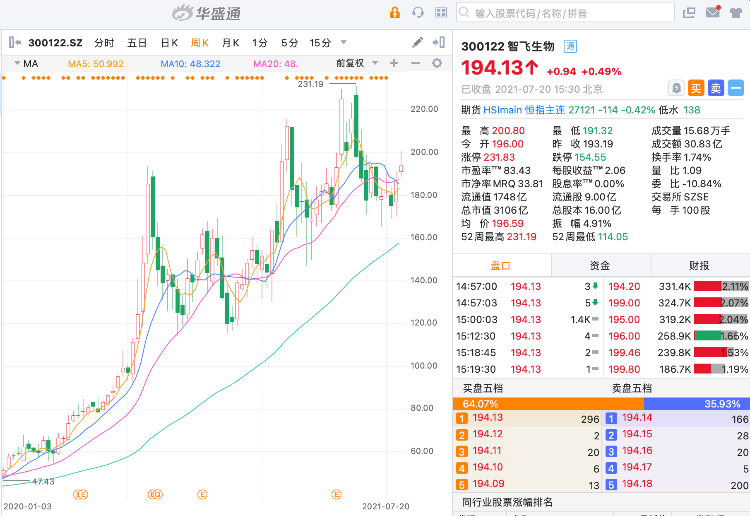
Task: Select the 分时 chart tab
Action: pos(104,43)
